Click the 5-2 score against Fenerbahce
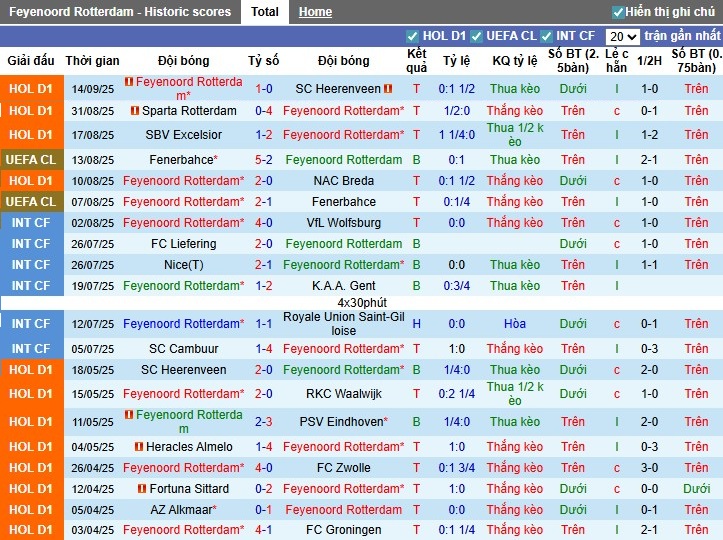Viewport: 723px width, 540px height. 264,160
